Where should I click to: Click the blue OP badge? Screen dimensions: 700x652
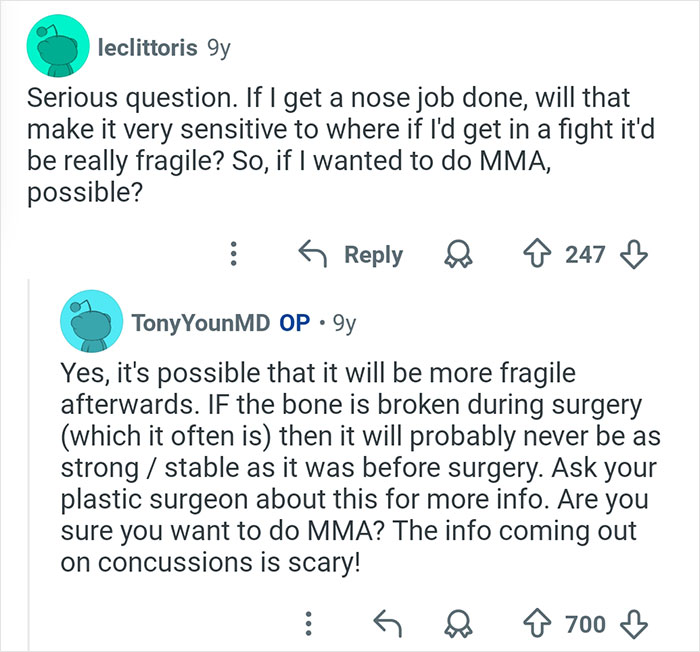pyautogui.click(x=295, y=323)
